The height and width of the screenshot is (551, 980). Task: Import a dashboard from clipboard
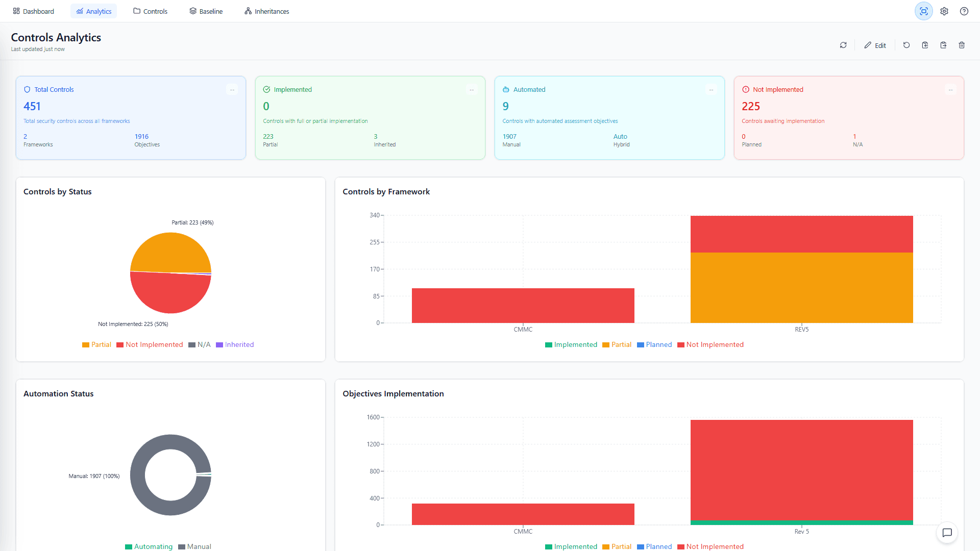925,45
